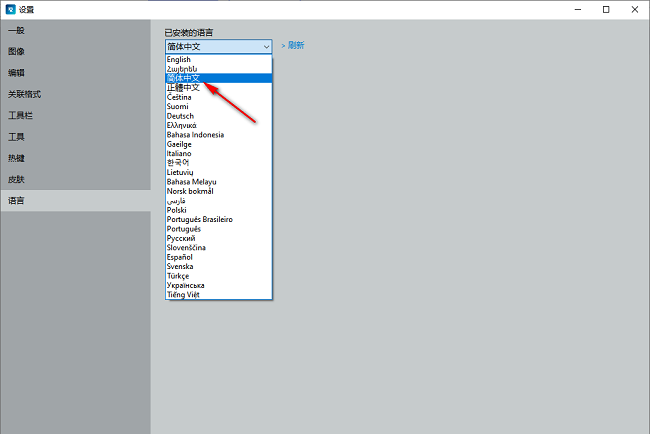Viewport: 650px width, 434px height.
Task: Pick Norsk bokmål from the language list
Action: [218, 191]
